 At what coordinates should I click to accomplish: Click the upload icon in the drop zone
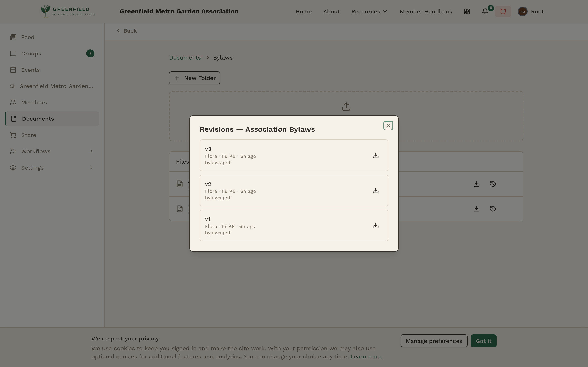tap(346, 106)
